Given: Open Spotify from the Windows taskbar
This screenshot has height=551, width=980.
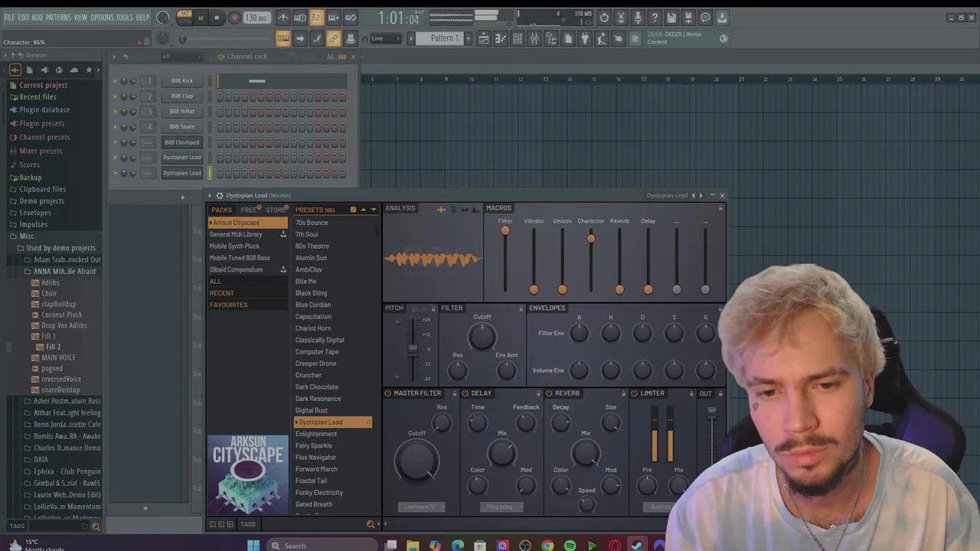Looking at the screenshot, I should [x=570, y=546].
